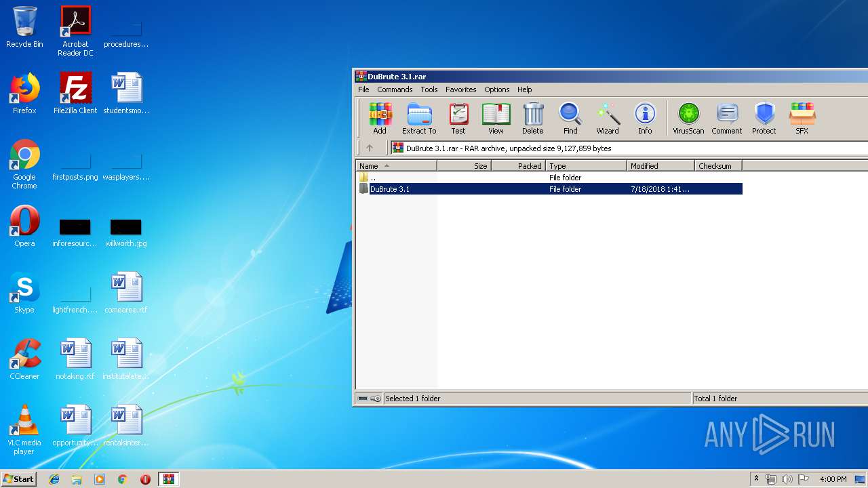Screen dimensions: 868x488
Task: Run the Test archive tool
Action: coord(458,119)
